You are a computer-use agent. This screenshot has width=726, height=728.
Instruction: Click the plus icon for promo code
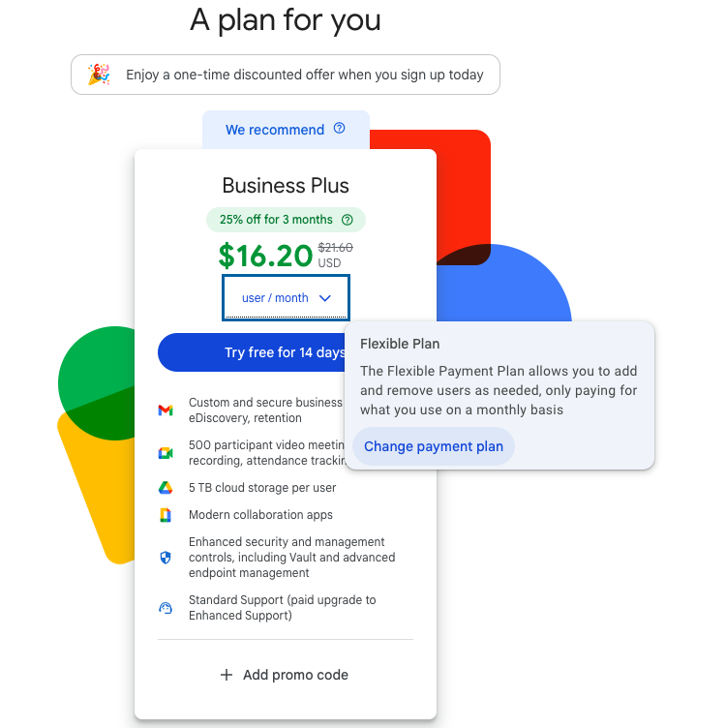(x=227, y=675)
